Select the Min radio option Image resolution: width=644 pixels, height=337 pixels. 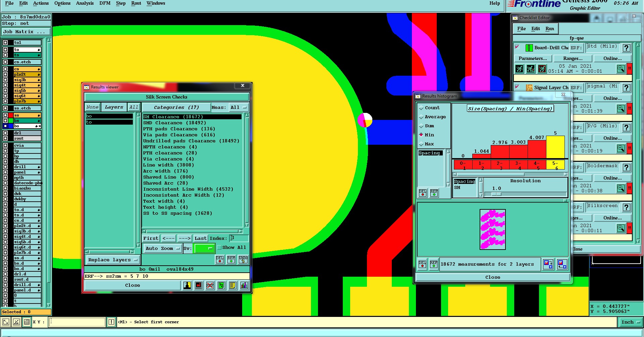tap(421, 135)
